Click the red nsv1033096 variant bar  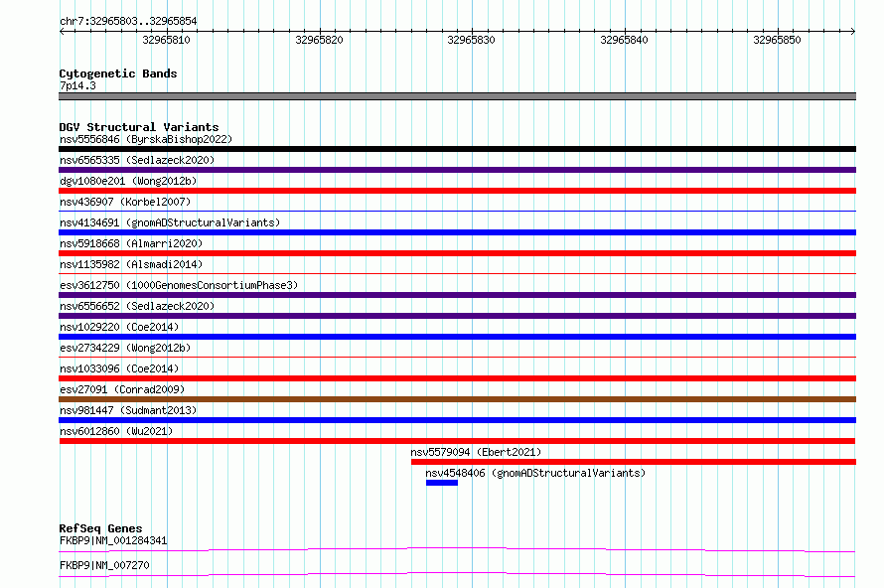(457, 378)
